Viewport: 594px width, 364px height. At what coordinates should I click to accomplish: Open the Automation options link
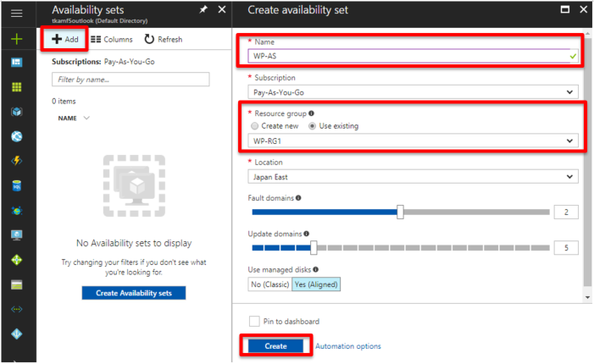point(348,346)
